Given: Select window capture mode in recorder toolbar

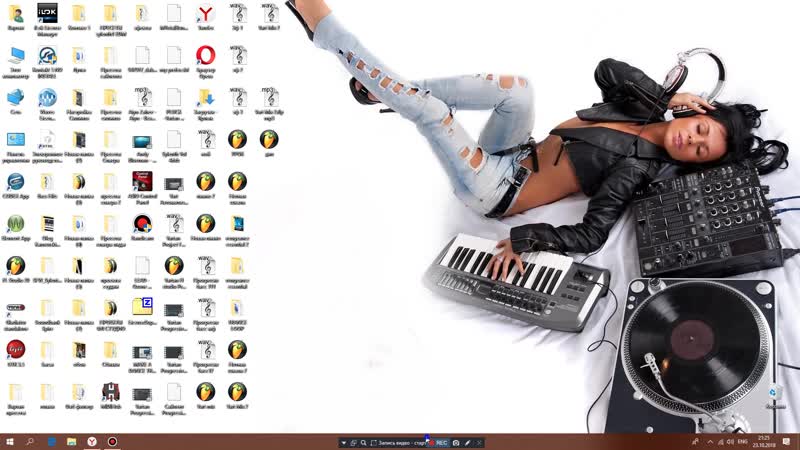Looking at the screenshot, I should pyautogui.click(x=354, y=443).
